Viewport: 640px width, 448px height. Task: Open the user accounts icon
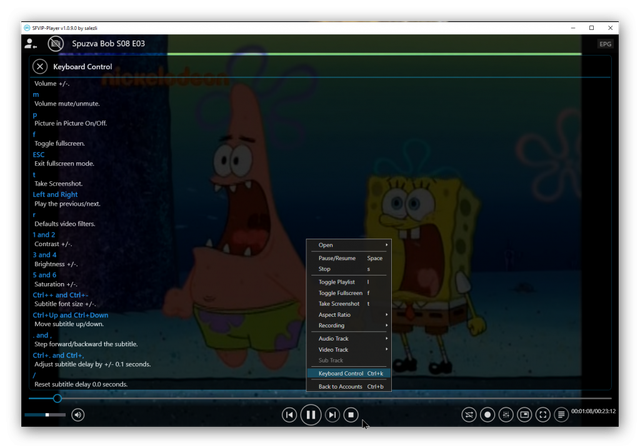coord(30,44)
